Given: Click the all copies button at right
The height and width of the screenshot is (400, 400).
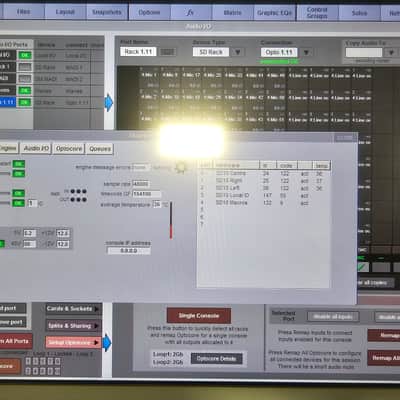Looking at the screenshot, I should click(x=375, y=283).
